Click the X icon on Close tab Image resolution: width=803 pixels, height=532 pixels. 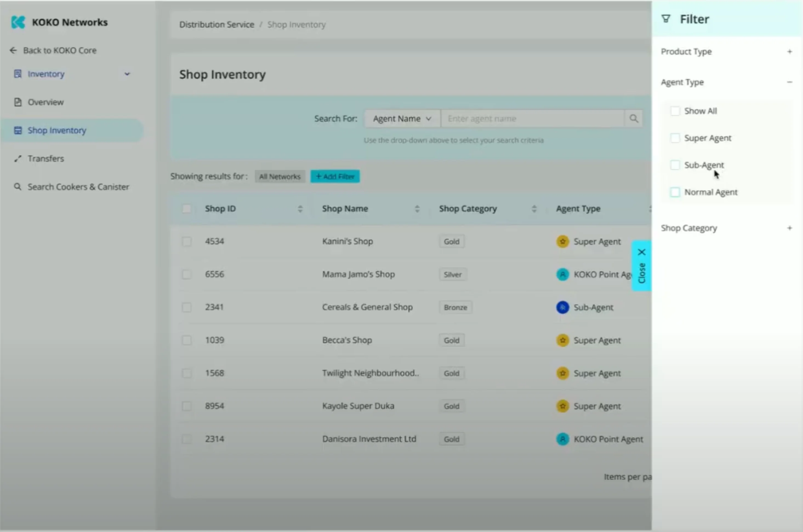[x=641, y=252]
